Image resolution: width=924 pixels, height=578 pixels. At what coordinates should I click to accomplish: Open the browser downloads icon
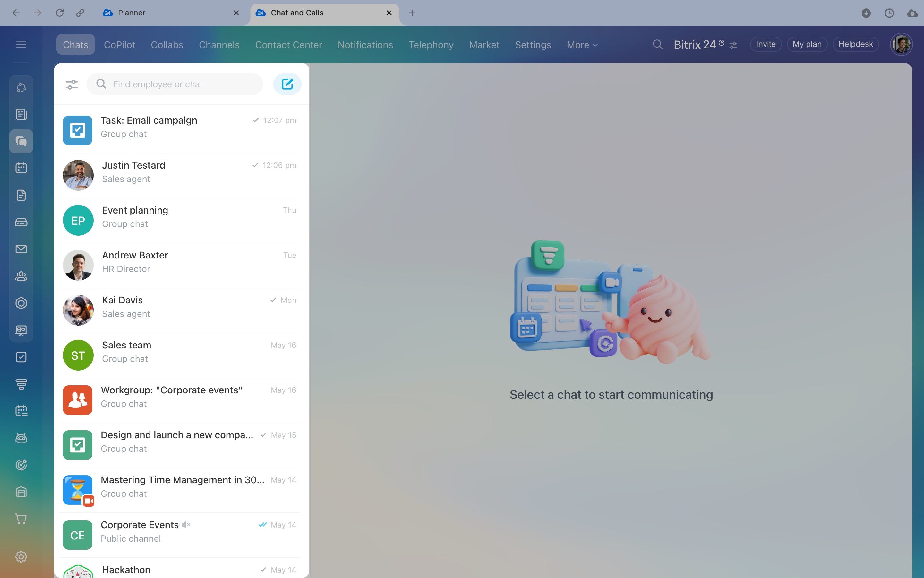[x=866, y=13]
